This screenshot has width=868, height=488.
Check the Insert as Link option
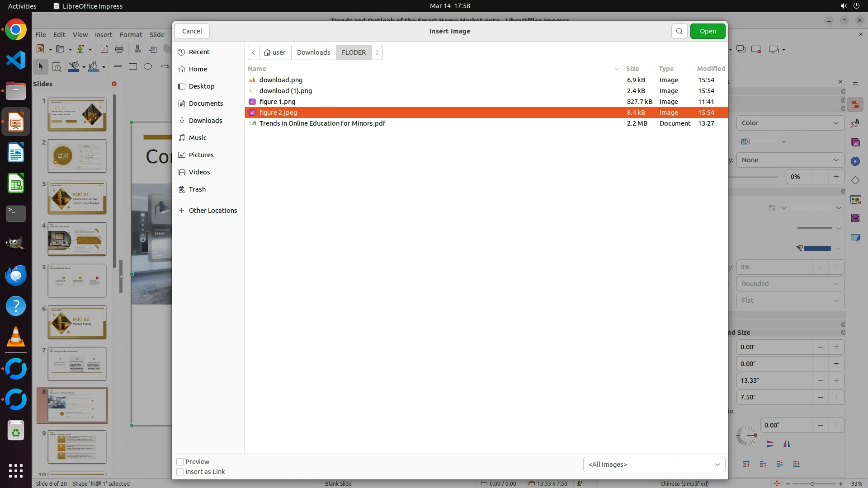pyautogui.click(x=180, y=472)
